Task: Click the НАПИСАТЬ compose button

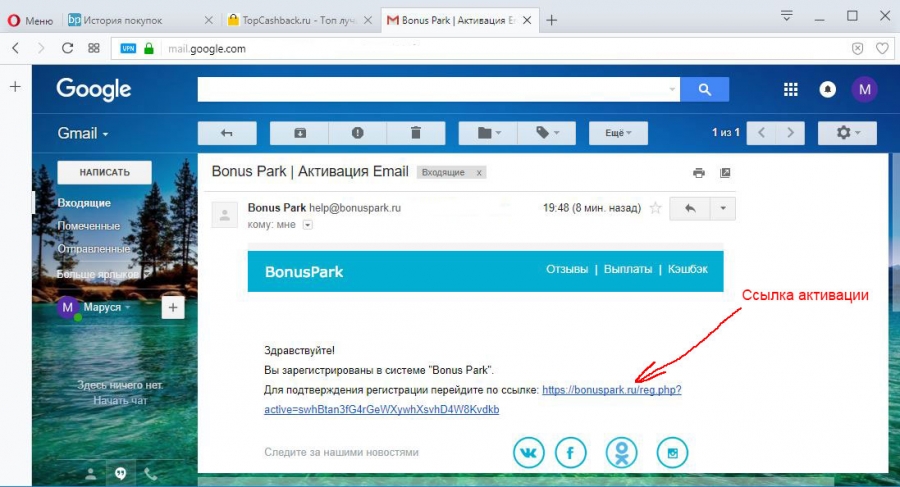Action: (104, 172)
